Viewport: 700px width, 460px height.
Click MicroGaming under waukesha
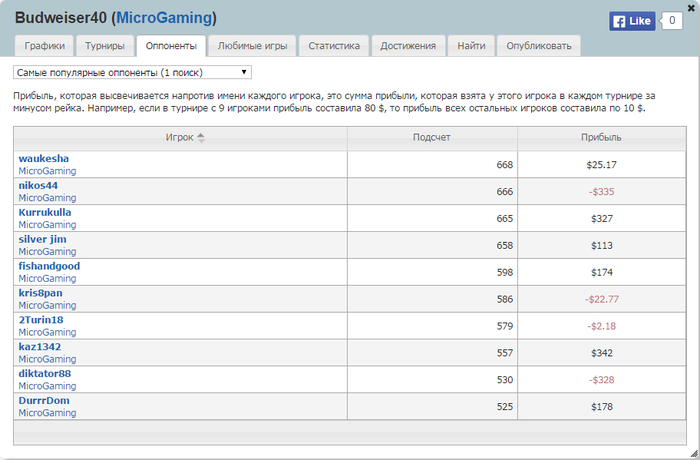click(x=47, y=171)
